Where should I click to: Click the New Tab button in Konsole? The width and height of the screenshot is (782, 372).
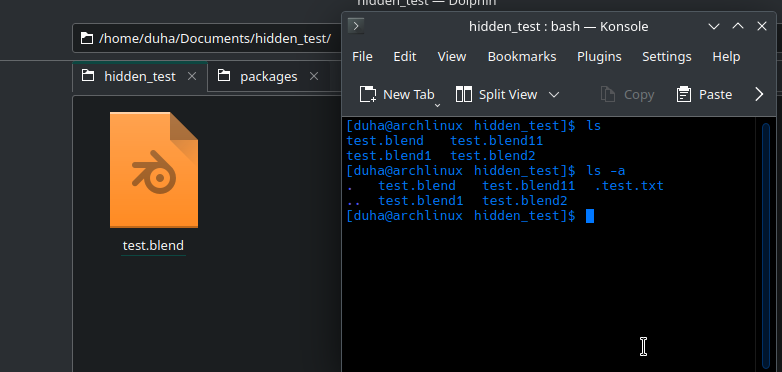pos(396,94)
